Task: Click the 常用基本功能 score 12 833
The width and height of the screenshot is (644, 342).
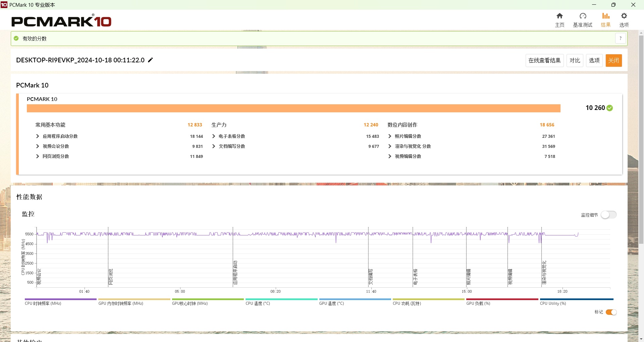Action: point(195,125)
